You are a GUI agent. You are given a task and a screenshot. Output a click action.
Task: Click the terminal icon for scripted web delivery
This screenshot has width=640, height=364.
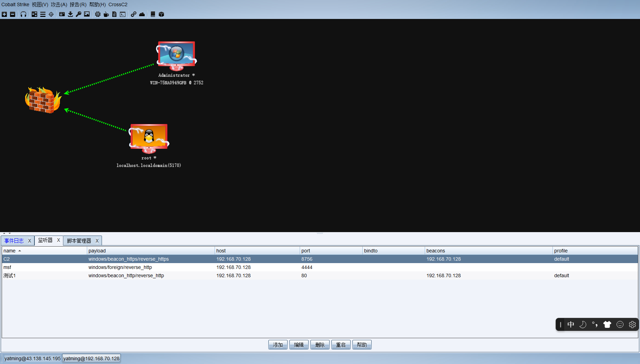click(123, 14)
